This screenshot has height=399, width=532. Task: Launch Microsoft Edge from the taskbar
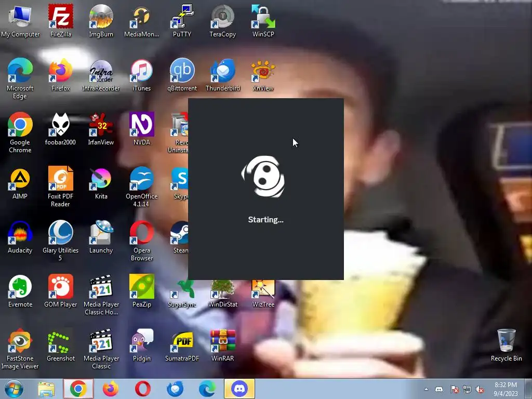207,389
